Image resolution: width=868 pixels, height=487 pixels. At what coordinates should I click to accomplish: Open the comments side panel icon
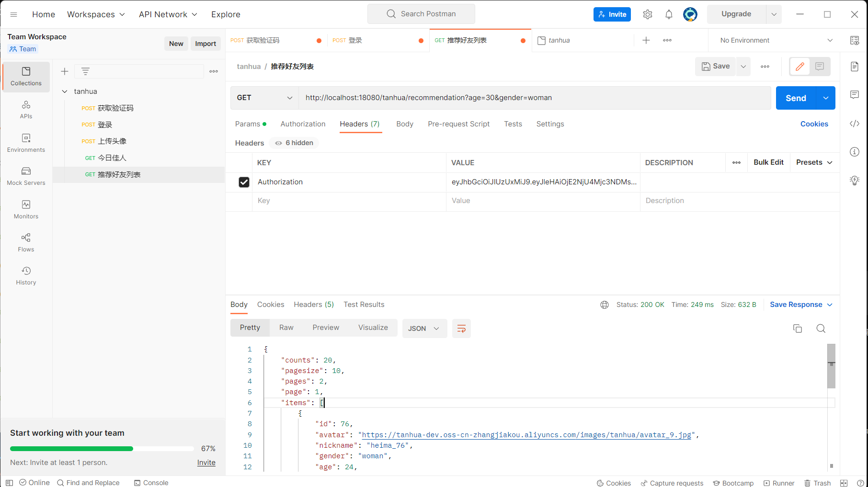coord(855,95)
